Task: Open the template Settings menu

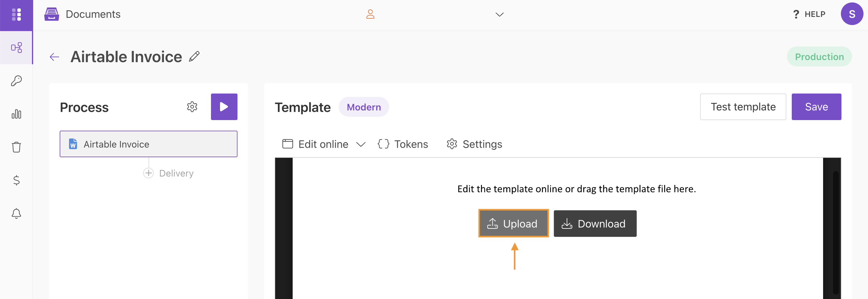Action: pyautogui.click(x=474, y=144)
